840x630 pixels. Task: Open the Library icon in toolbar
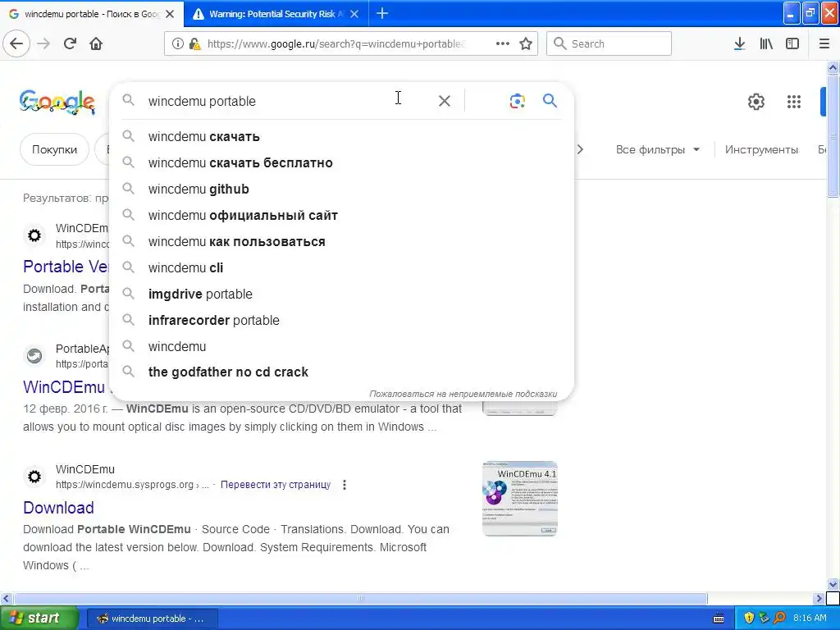tap(766, 43)
